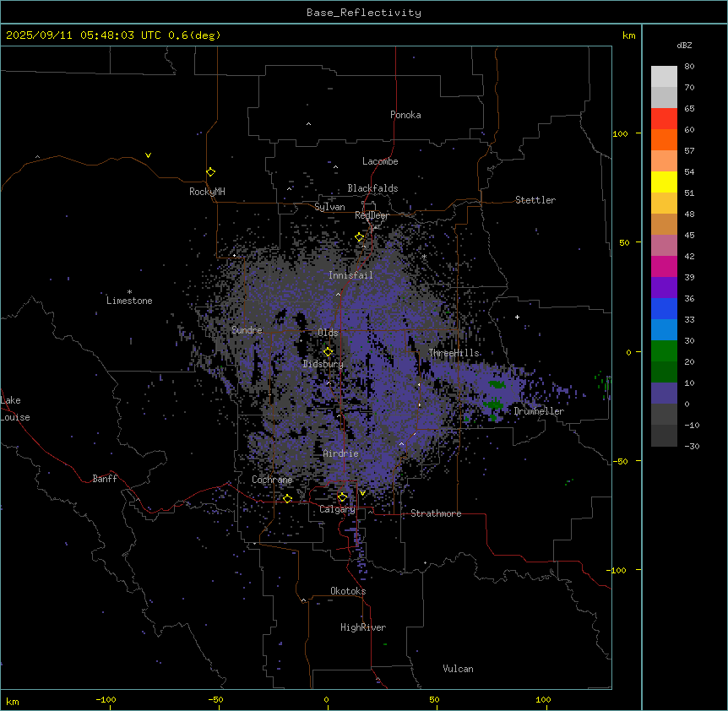The height and width of the screenshot is (711, 728).
Task: Select the Okotoks label
Action: [348, 591]
